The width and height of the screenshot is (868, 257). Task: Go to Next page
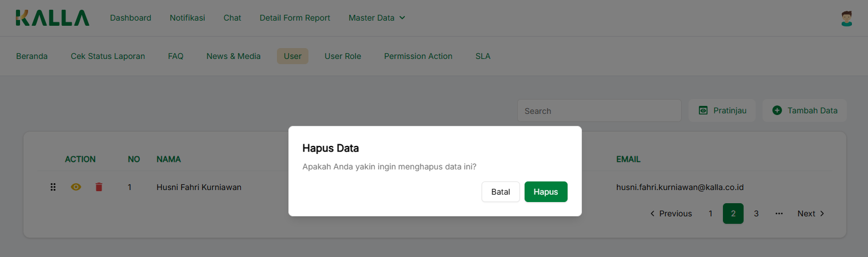pyautogui.click(x=811, y=213)
